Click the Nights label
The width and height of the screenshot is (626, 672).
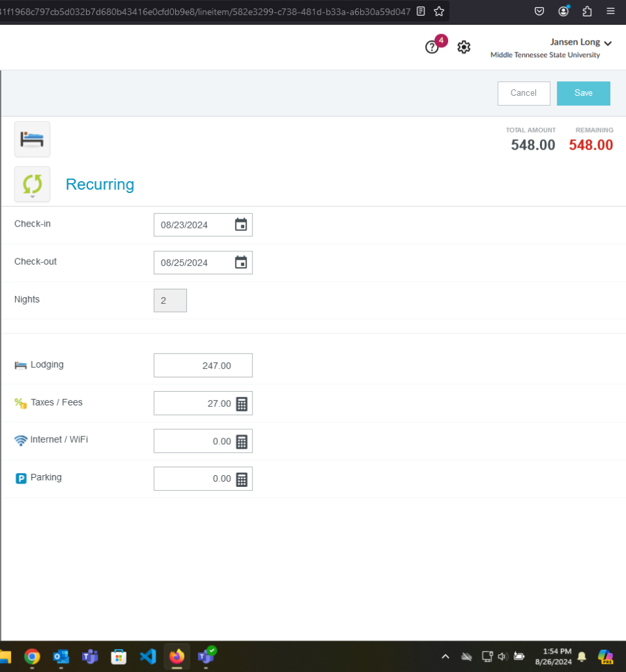pyautogui.click(x=27, y=299)
